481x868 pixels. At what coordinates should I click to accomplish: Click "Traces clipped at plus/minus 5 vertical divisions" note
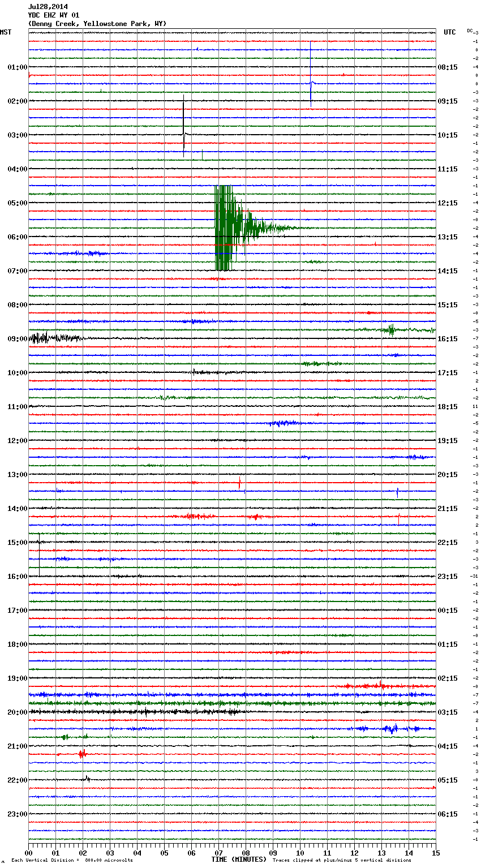click(x=342, y=860)
